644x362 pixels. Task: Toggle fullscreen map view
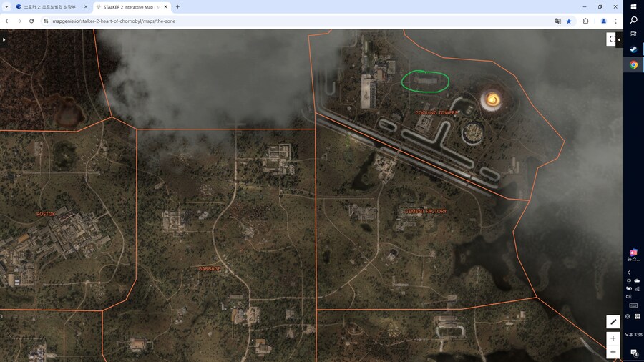pos(612,39)
